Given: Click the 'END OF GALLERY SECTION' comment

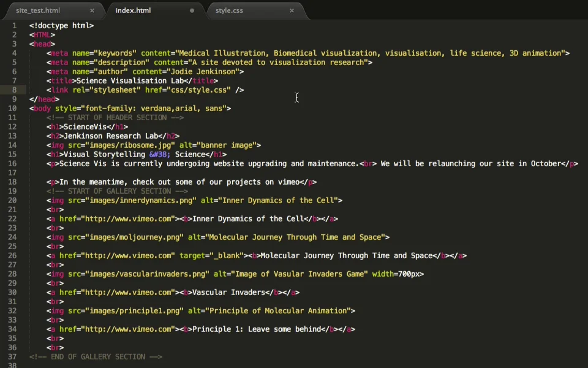Looking at the screenshot, I should click(x=96, y=357).
